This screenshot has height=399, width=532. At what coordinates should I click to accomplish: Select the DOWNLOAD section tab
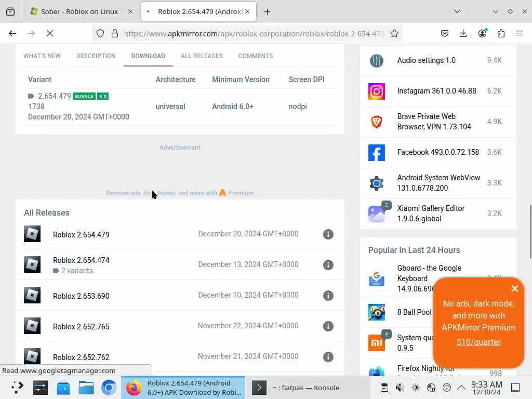[x=148, y=56]
